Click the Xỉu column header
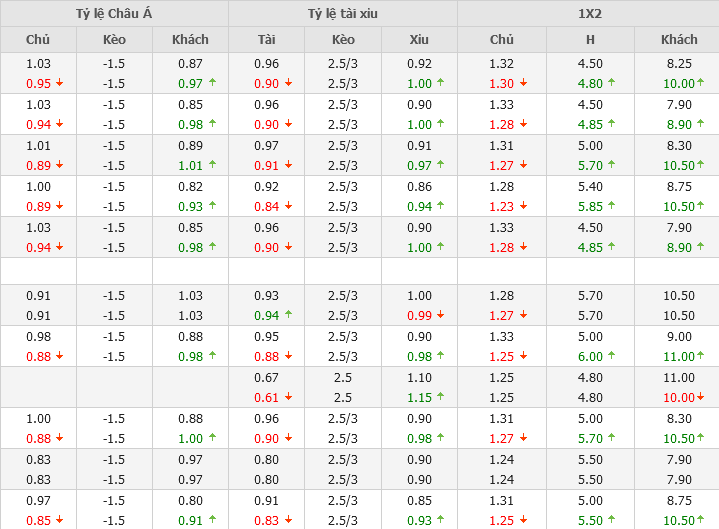Screen dimensions: 719x529 419,40
